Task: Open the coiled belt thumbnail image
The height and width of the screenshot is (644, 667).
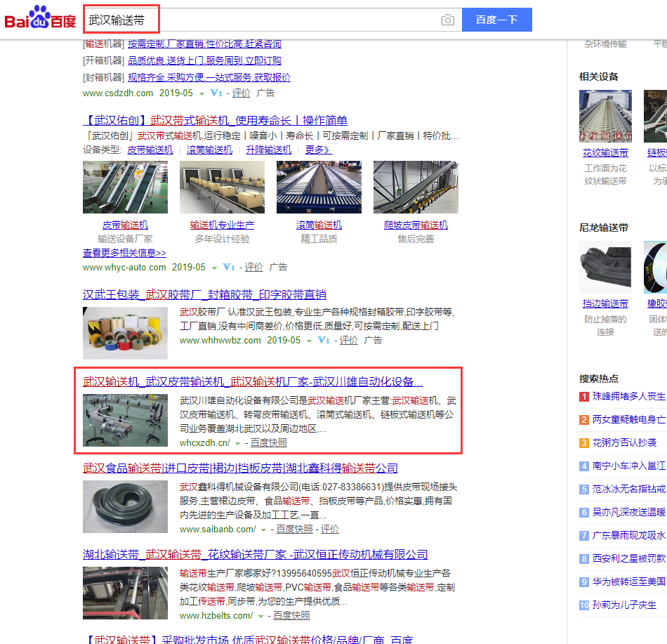Action: pyautogui.click(x=125, y=506)
